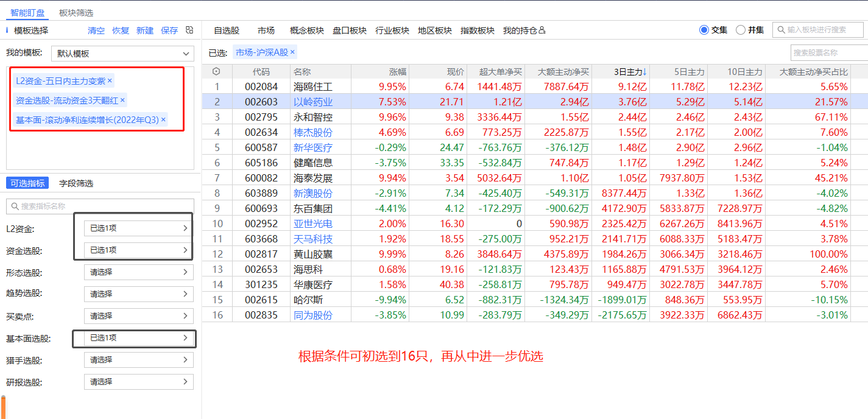Switch to the 智能盯盘 tab
The width and height of the screenshot is (868, 419).
pos(27,13)
